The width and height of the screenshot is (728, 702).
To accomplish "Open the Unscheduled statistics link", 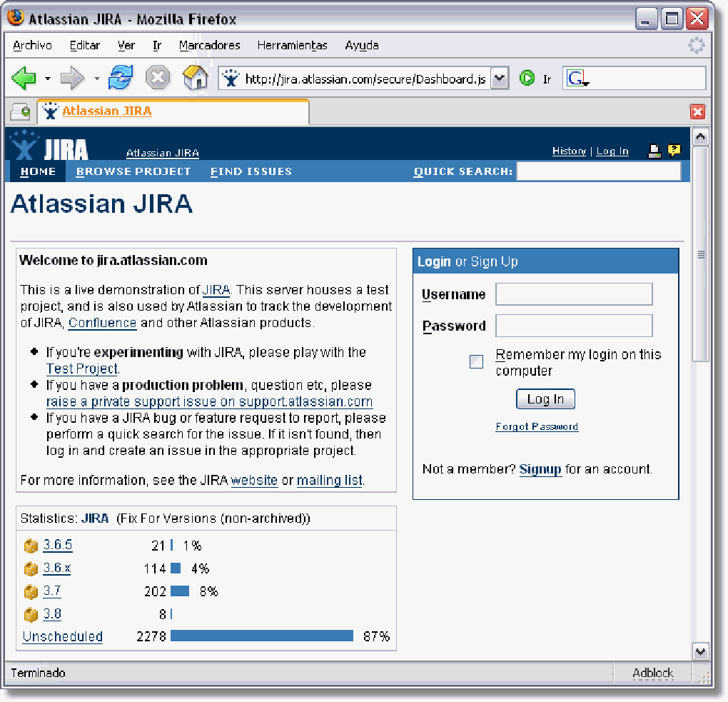I will pos(63,636).
